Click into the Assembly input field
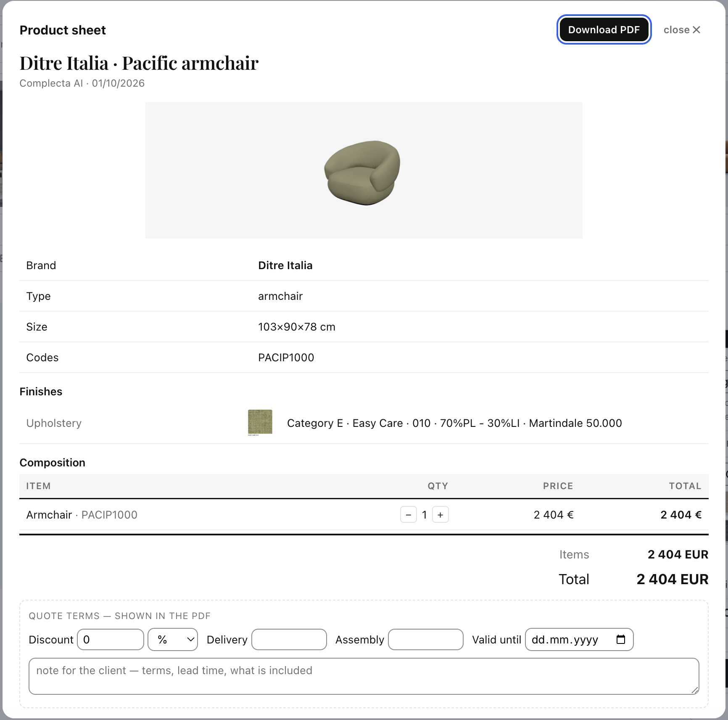728x720 pixels. pos(426,640)
